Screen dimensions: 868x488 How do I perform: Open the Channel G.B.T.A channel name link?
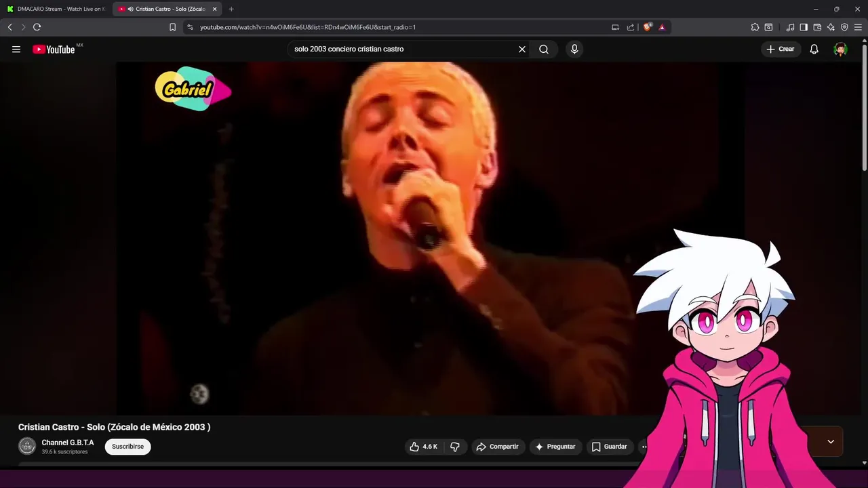[x=68, y=443]
